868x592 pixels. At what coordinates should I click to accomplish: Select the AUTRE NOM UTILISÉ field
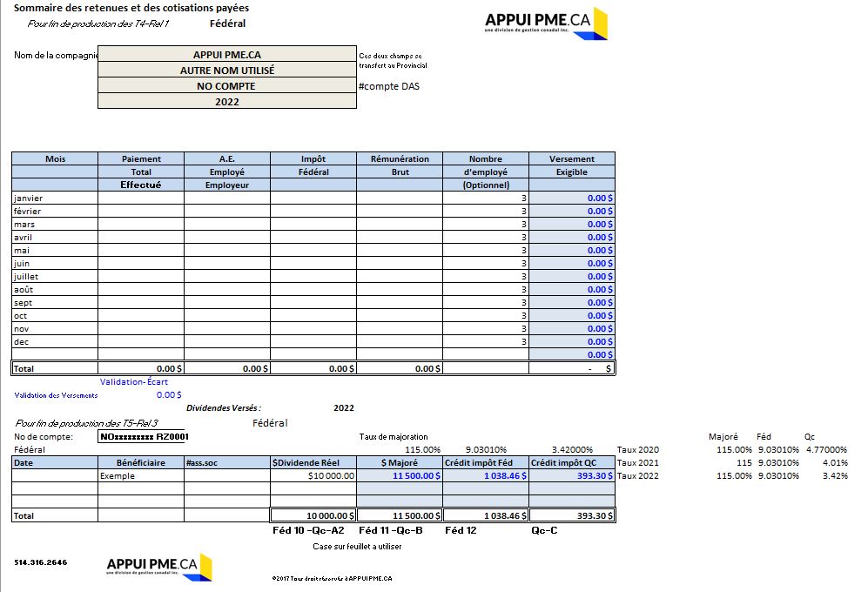coord(227,70)
